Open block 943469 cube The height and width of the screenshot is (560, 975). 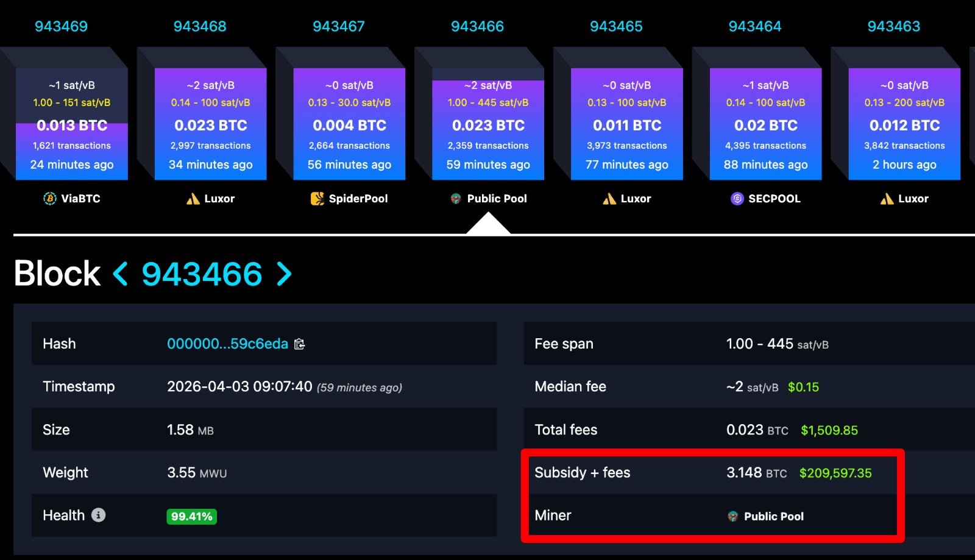[x=72, y=124]
